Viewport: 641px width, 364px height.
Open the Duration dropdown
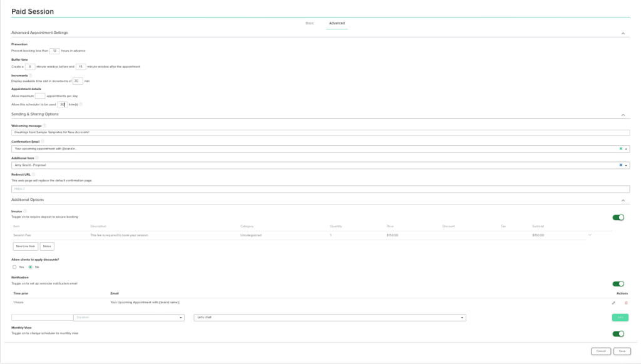[129, 318]
